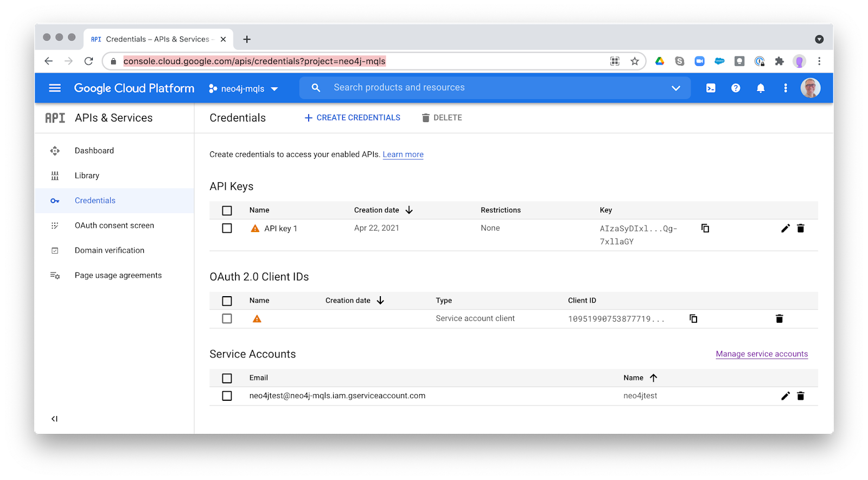
Task: Click the Restrictions column header
Action: pyautogui.click(x=501, y=210)
